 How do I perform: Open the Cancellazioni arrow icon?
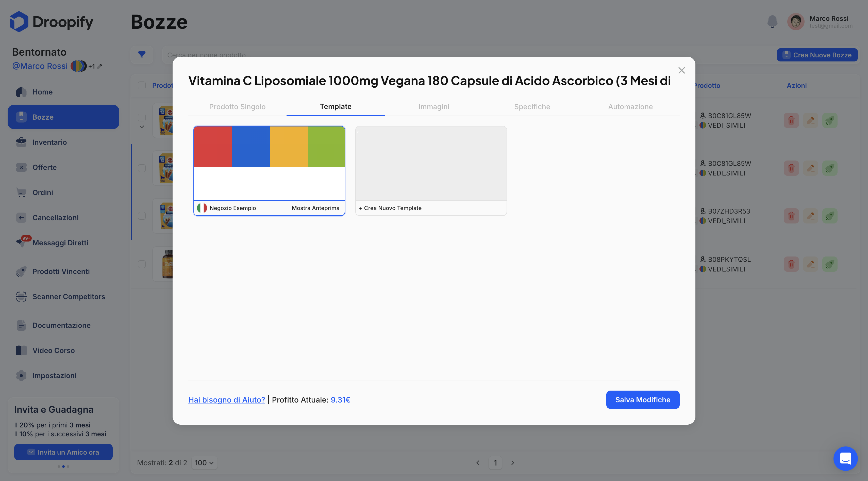[x=21, y=217]
